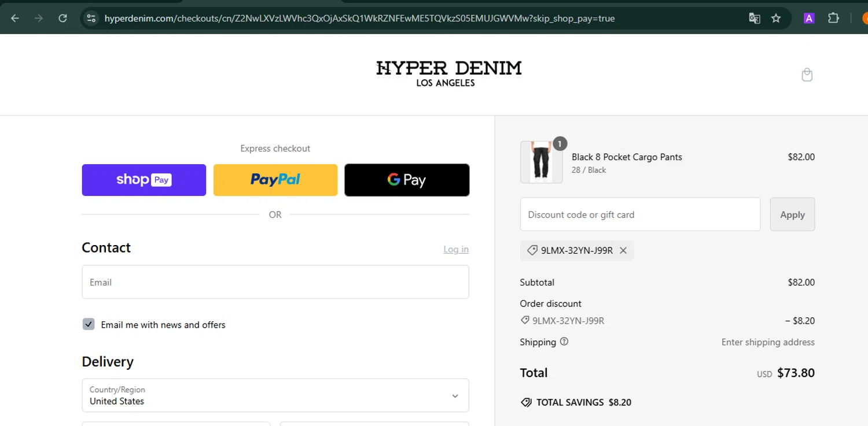
Task: Focus the Email input field
Action: [275, 282]
